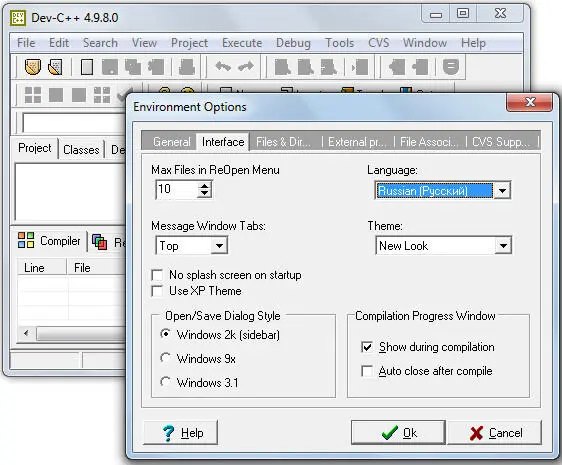The width and height of the screenshot is (562, 465).
Task: Select Windows 2k (sidebar) dialog style
Action: point(165,334)
